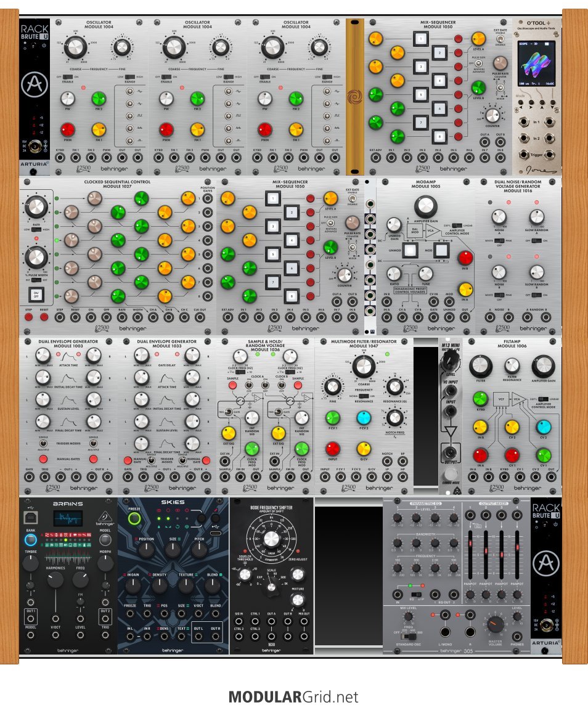Click the white MOD square button on Modamp 1005
The height and width of the screenshot is (710, 588).
pyautogui.click(x=441, y=250)
